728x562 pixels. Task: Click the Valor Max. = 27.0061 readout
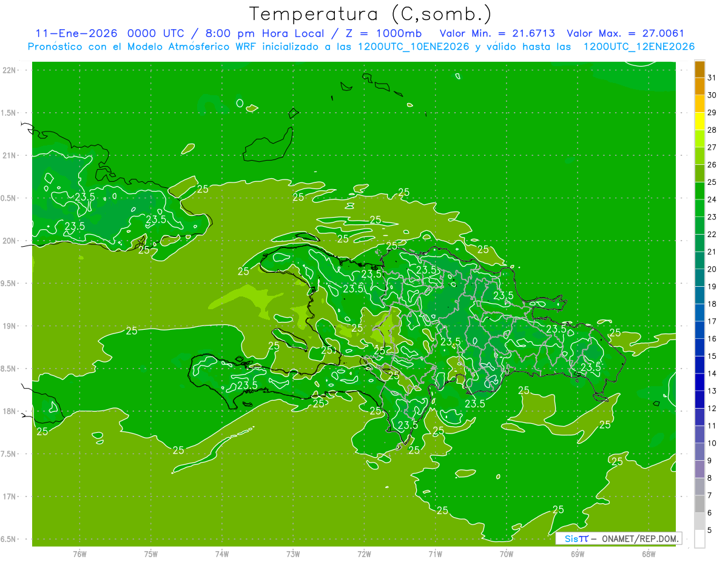tap(625, 33)
